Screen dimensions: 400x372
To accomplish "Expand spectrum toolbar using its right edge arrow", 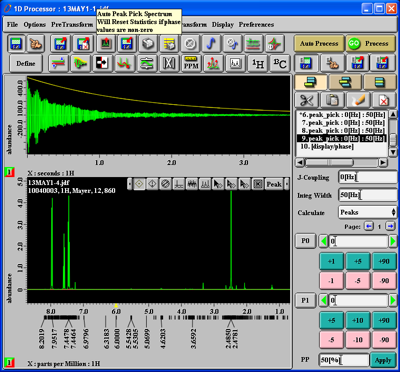I will [287, 184].
